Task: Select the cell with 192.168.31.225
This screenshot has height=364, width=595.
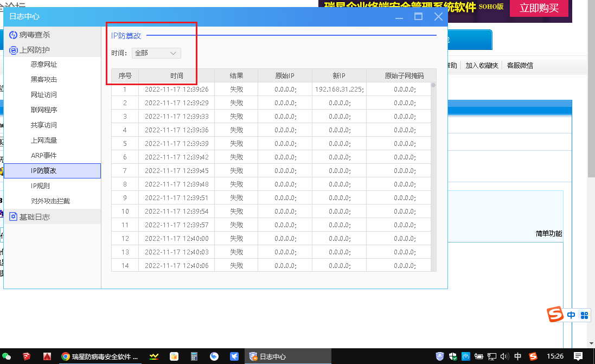Action: point(339,89)
